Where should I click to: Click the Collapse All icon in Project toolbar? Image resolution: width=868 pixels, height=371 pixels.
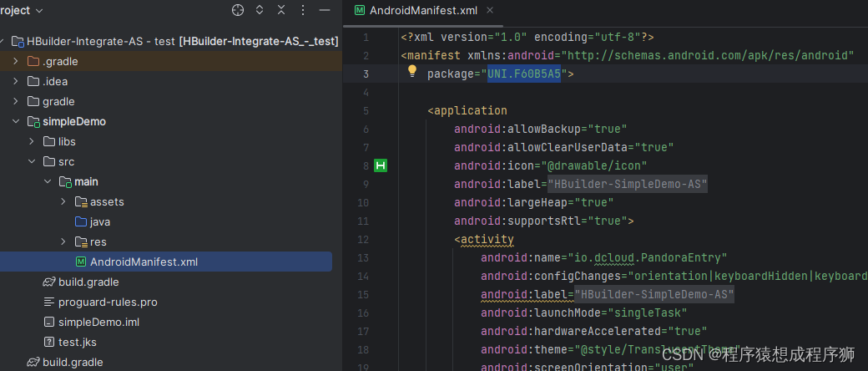tap(281, 10)
